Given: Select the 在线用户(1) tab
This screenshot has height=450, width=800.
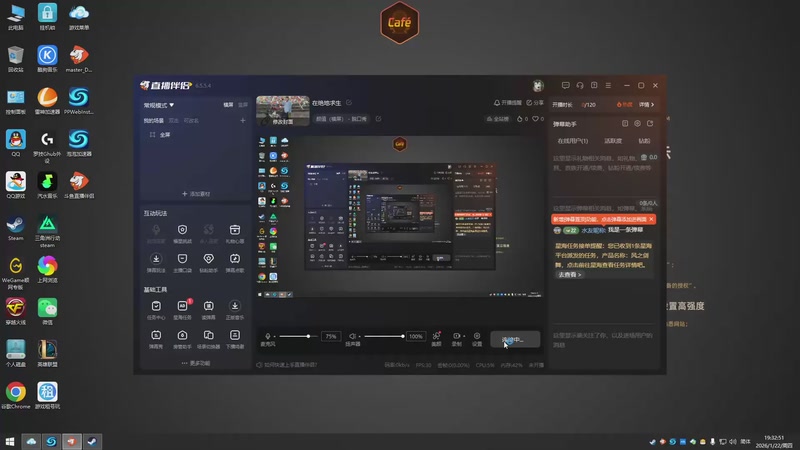Looking at the screenshot, I should 572,141.
